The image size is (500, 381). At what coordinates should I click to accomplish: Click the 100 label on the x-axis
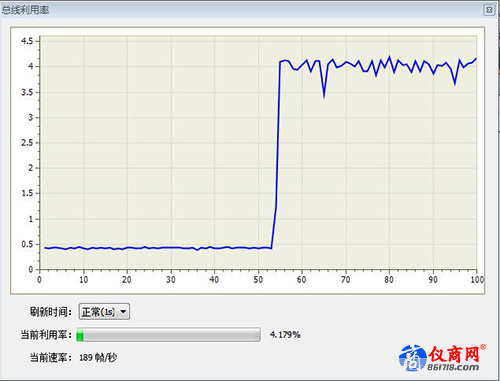point(477,279)
